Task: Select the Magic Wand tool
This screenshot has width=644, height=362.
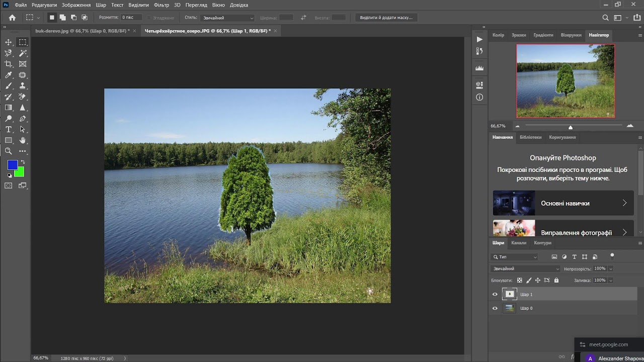Action: coord(23,53)
